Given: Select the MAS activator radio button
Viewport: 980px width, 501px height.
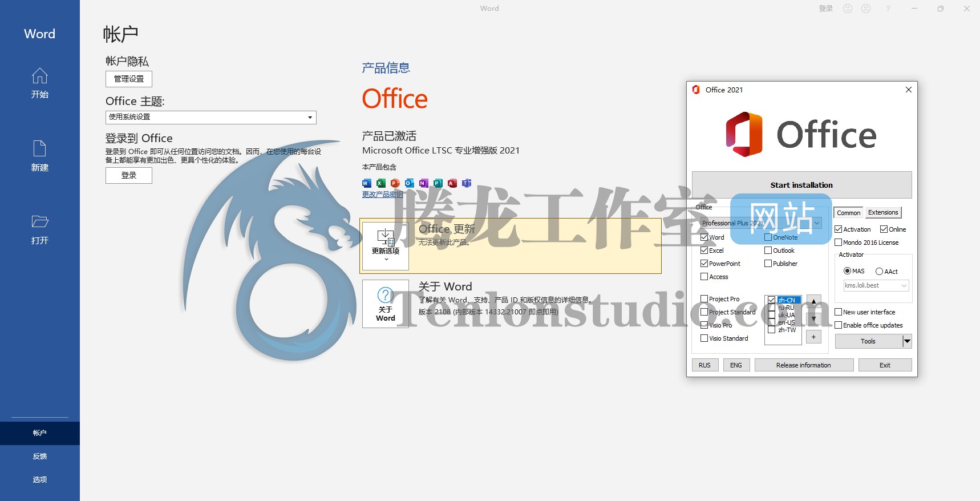Looking at the screenshot, I should pos(847,272).
